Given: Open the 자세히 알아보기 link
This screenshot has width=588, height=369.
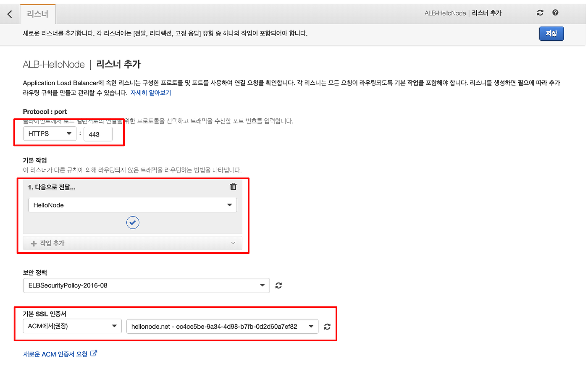Looking at the screenshot, I should coord(151,92).
